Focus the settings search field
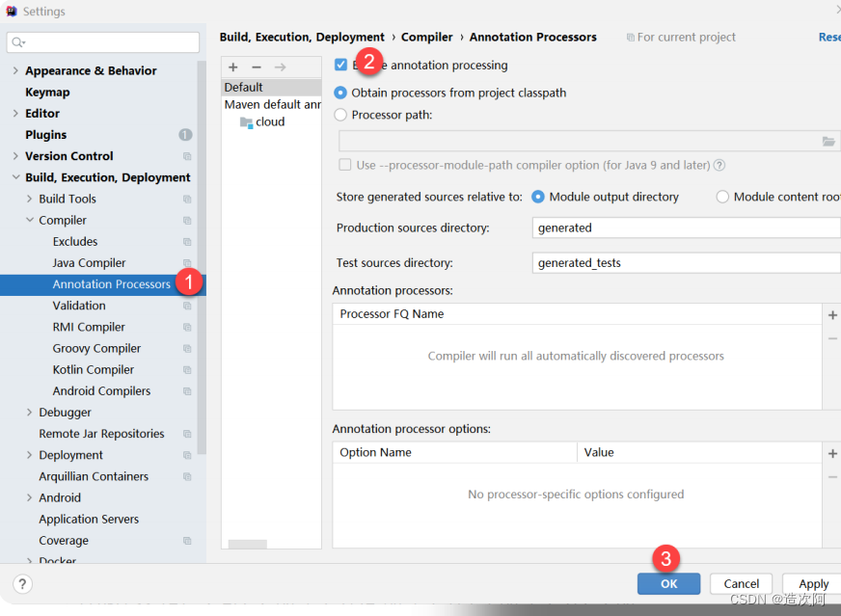 (x=103, y=42)
